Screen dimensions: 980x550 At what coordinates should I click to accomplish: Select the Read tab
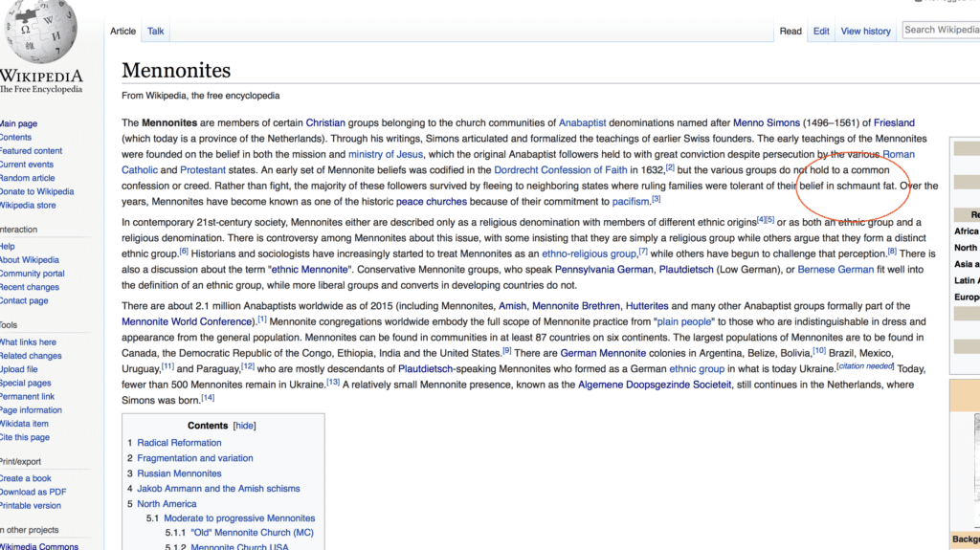click(x=791, y=31)
